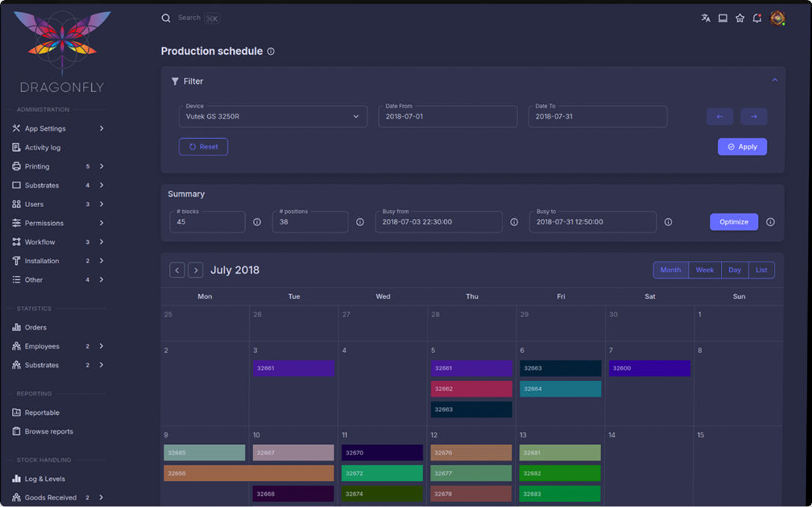Collapse the Filter panel using its chevron

click(x=775, y=79)
